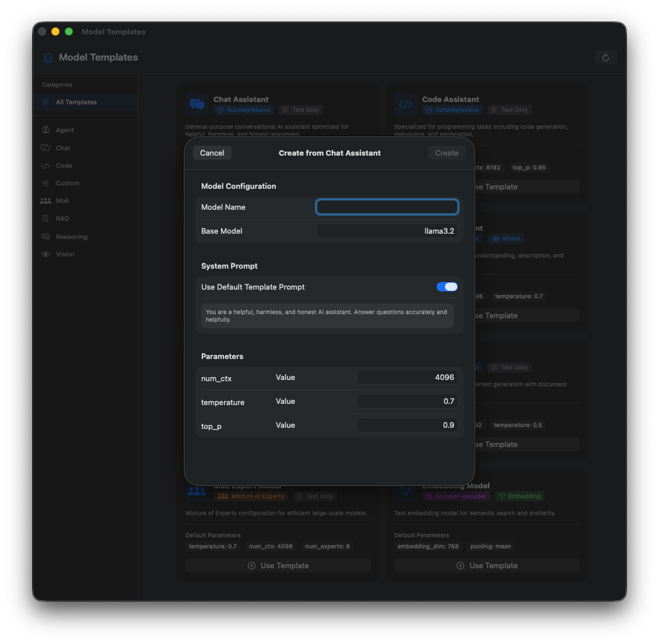This screenshot has height=644, width=659.
Task: Click the num_ctx value field 4096
Action: pyautogui.click(x=407, y=378)
